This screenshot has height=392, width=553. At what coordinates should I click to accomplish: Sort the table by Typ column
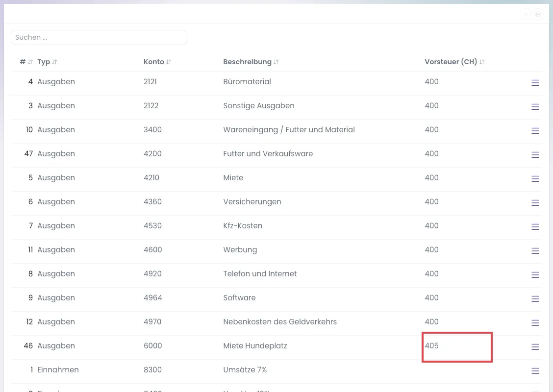(x=47, y=62)
